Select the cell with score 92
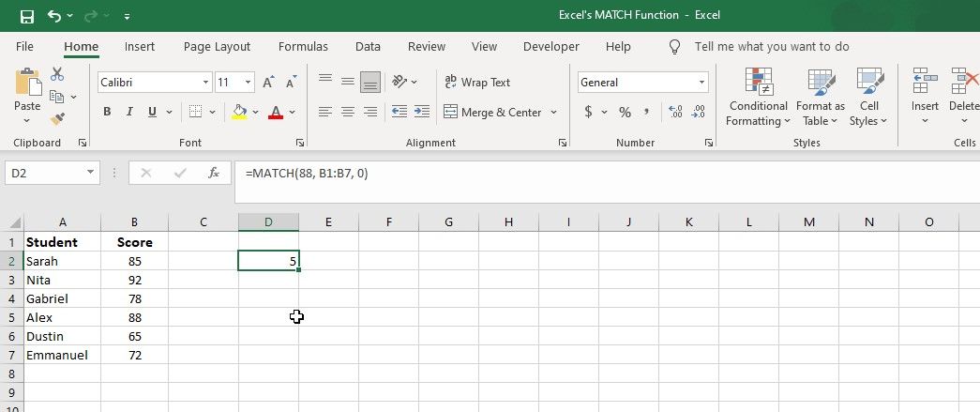Image resolution: width=980 pixels, height=412 pixels. pyautogui.click(x=134, y=280)
